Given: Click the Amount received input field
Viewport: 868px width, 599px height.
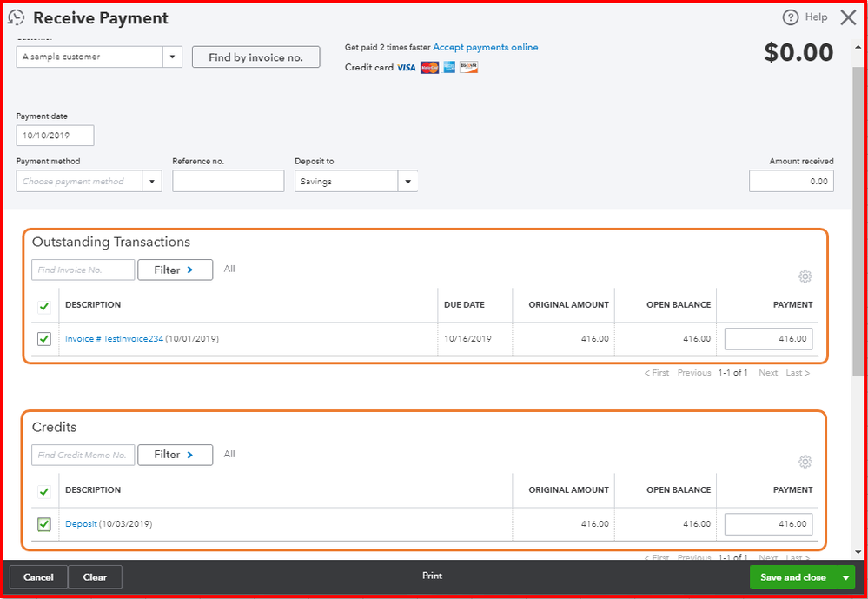Looking at the screenshot, I should (x=791, y=181).
